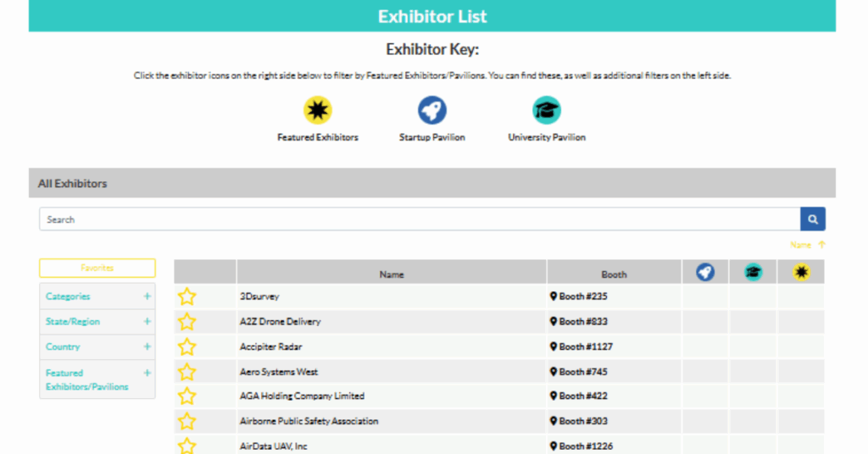The image size is (868, 454).
Task: Open map pin for Booth #303
Action: tap(553, 421)
